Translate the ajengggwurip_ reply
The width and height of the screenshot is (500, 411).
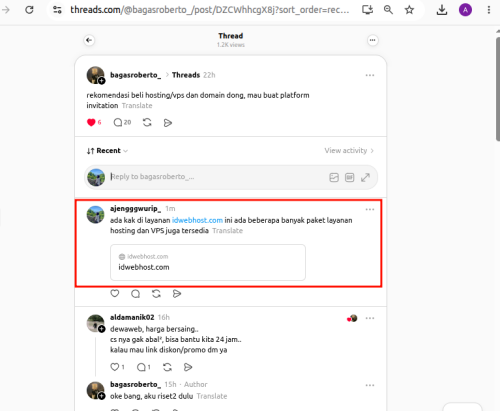[228, 231]
